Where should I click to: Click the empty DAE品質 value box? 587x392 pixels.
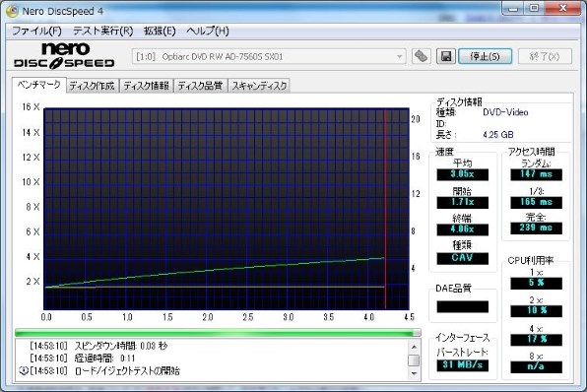tap(462, 306)
